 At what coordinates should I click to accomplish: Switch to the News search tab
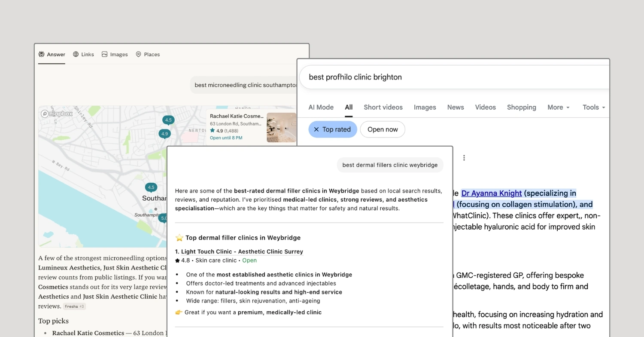[455, 107]
